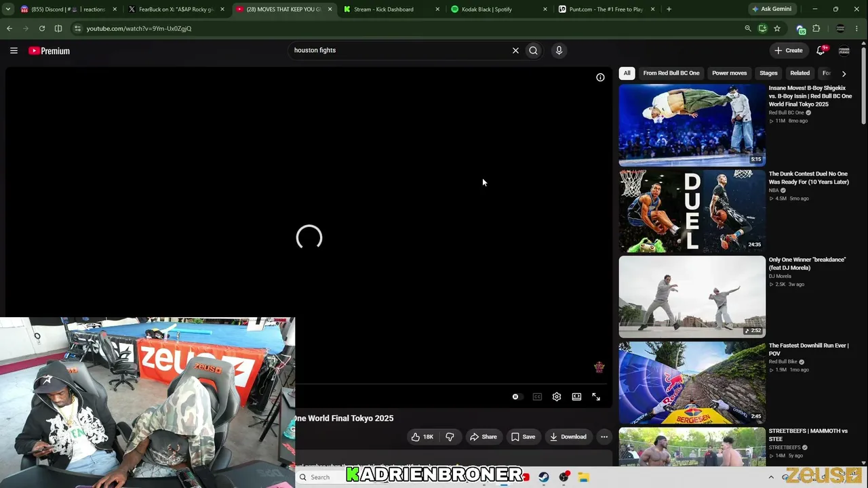
Task: Open the tab search dropdown arrow
Action: tap(9, 9)
